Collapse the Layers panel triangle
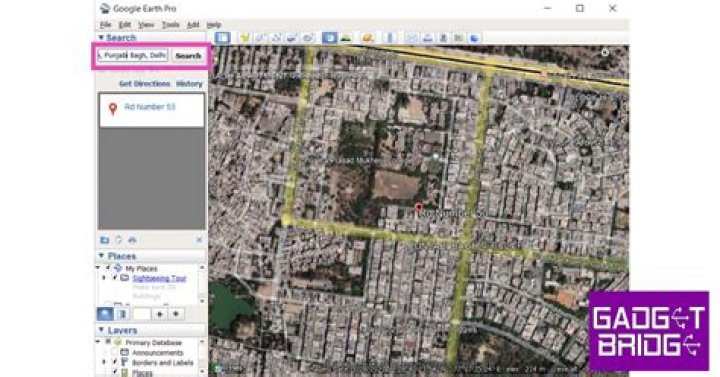This screenshot has height=377, width=720. (101, 330)
